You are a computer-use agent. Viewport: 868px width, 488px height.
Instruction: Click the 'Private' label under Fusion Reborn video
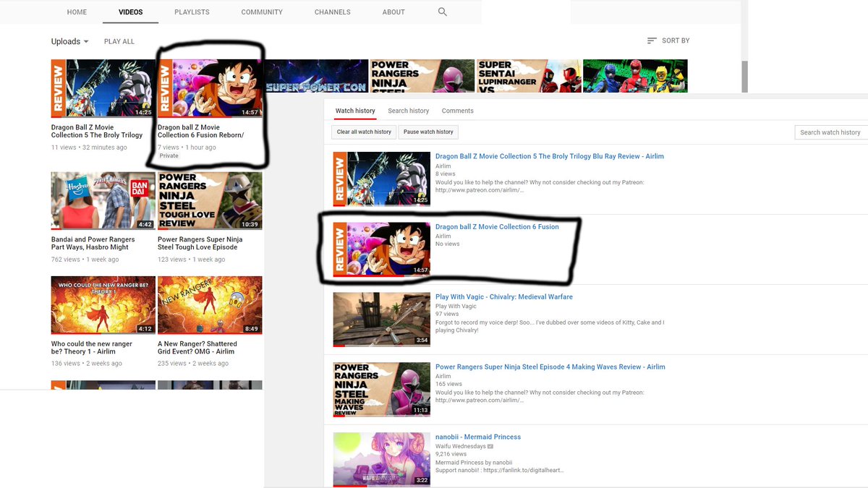point(169,156)
